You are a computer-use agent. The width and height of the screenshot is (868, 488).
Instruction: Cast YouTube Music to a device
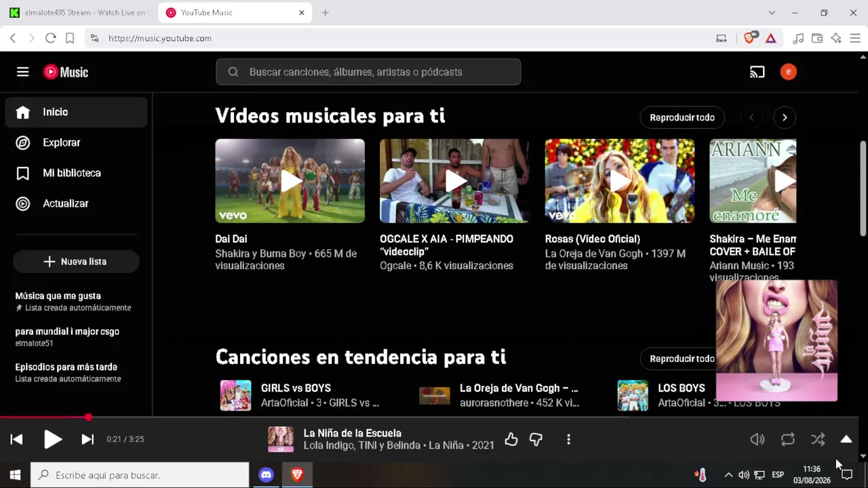pos(757,72)
